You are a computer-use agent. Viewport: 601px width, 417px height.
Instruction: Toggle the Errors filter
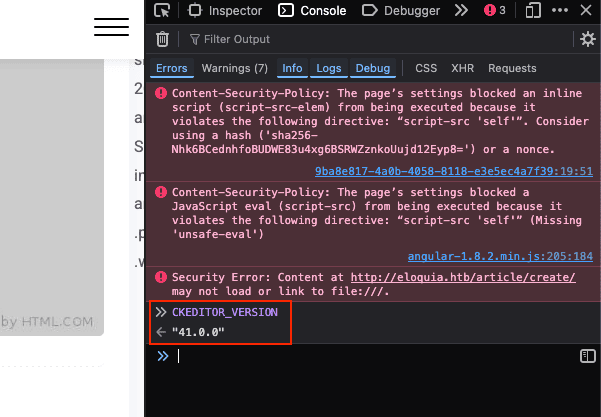172,68
